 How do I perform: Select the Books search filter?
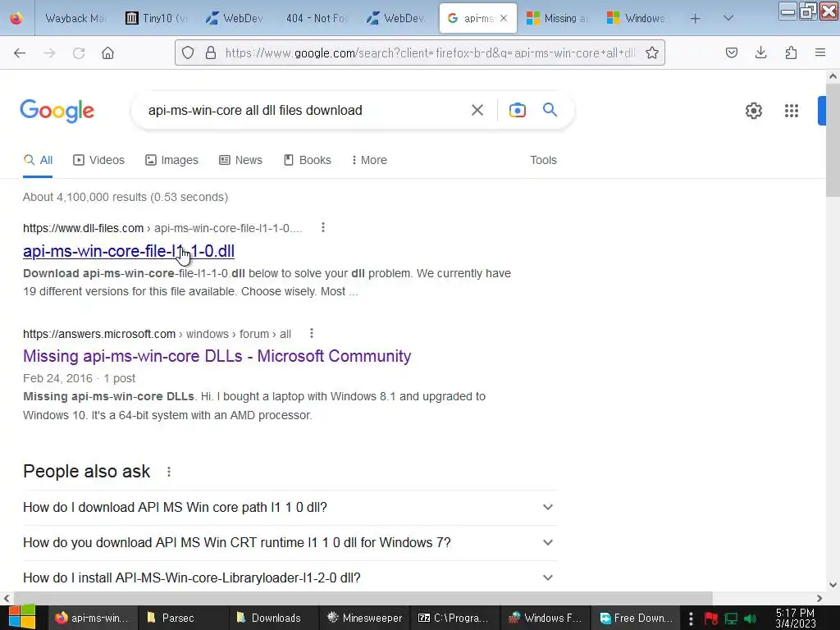click(307, 160)
